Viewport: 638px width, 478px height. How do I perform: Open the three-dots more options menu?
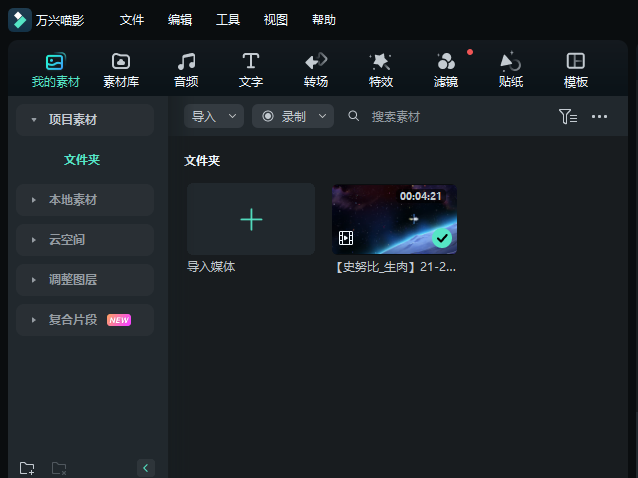point(599,117)
